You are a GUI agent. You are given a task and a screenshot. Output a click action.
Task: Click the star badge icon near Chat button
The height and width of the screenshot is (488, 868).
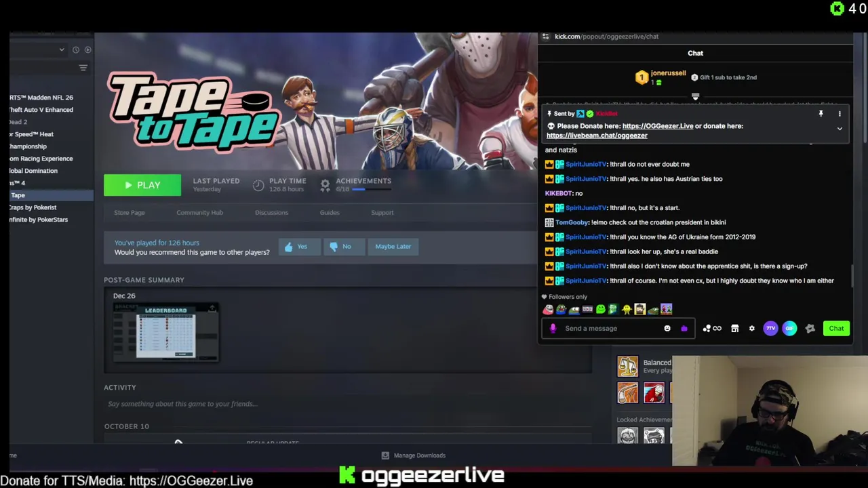click(x=810, y=329)
